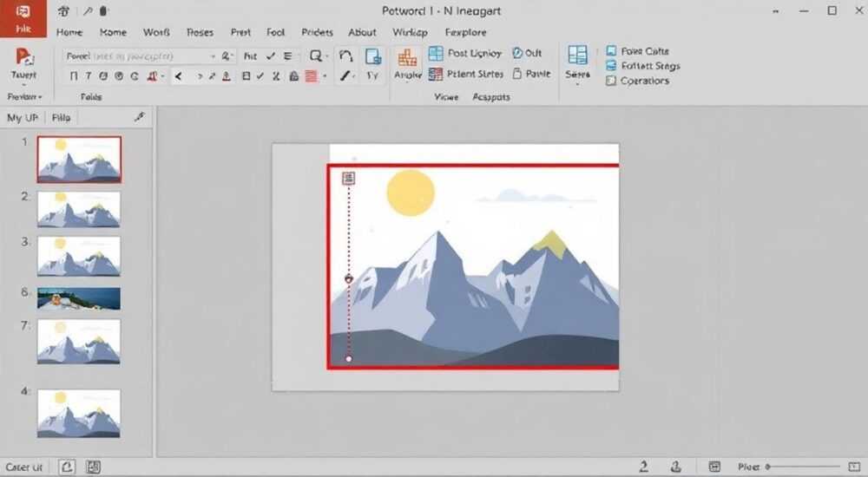Viewport: 868px width, 477px height.
Task: Open the pen tool dropdown arrow
Action: point(354,76)
